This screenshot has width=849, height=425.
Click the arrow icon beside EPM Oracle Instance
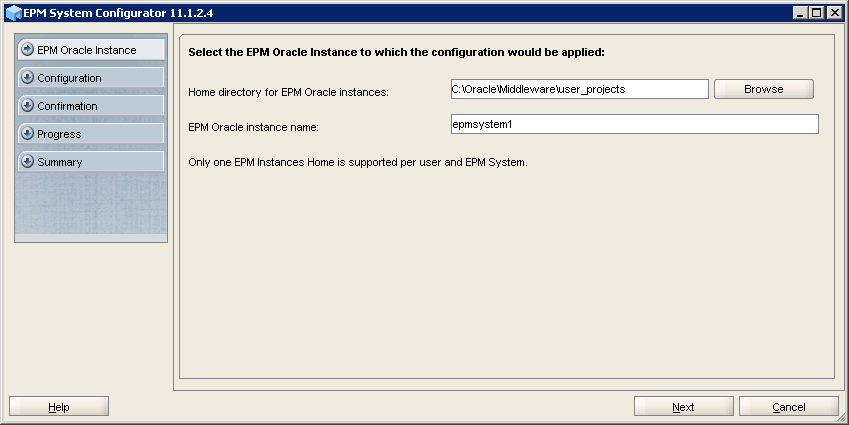click(x=28, y=50)
